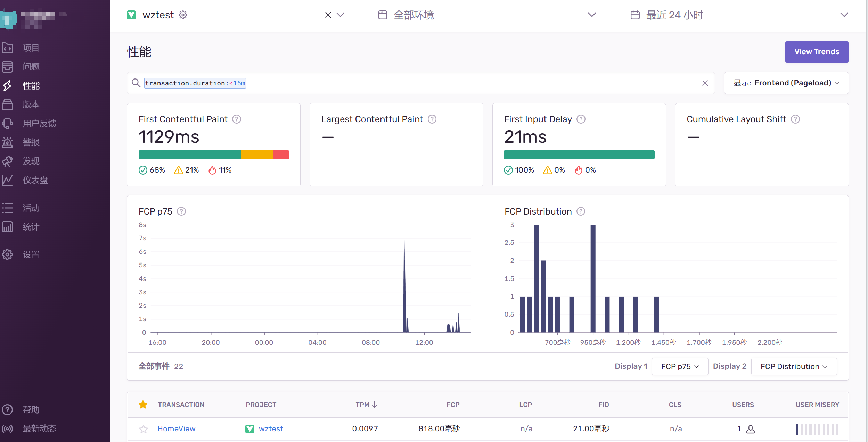The image size is (868, 442).
Task: Click the transaction.duration:<15m search field
Action: click(420, 83)
